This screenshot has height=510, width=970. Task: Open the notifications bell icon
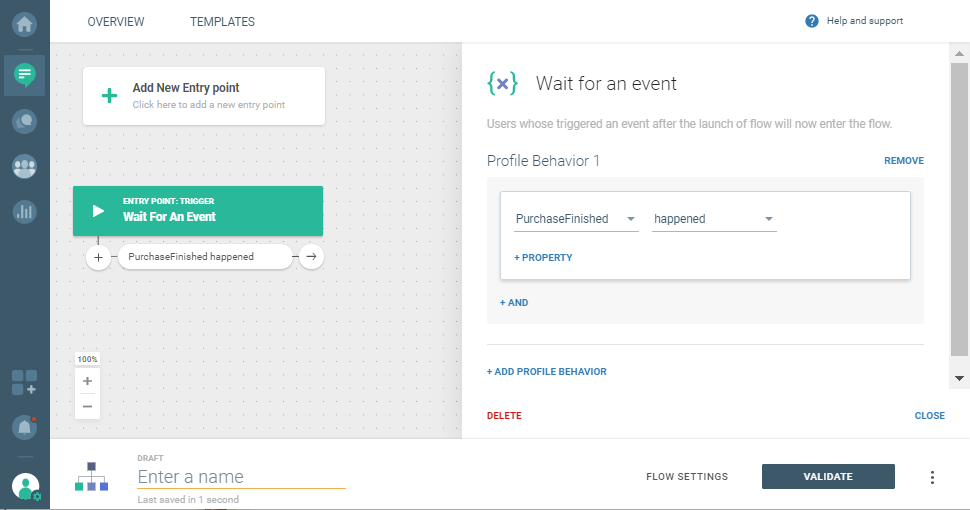(24, 427)
